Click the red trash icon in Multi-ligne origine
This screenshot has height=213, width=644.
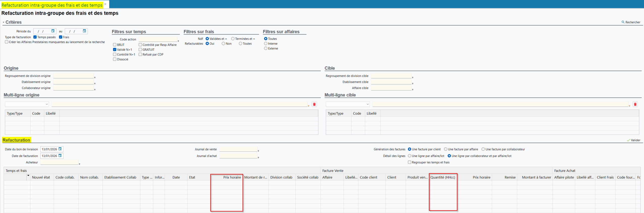pyautogui.click(x=314, y=104)
